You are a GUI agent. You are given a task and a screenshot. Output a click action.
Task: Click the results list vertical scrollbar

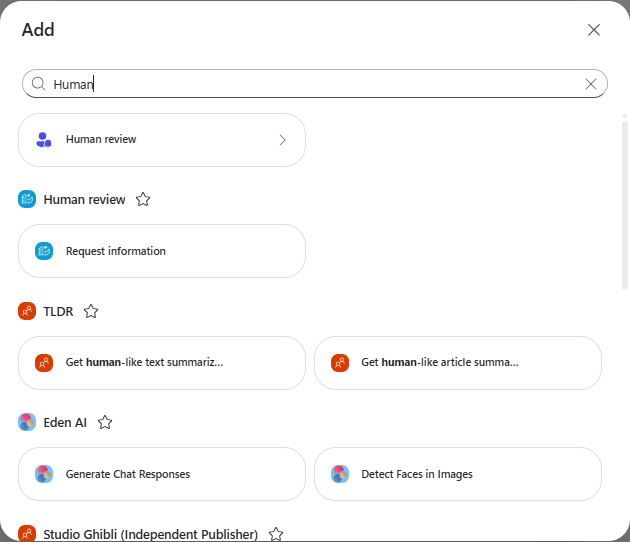pos(624,205)
